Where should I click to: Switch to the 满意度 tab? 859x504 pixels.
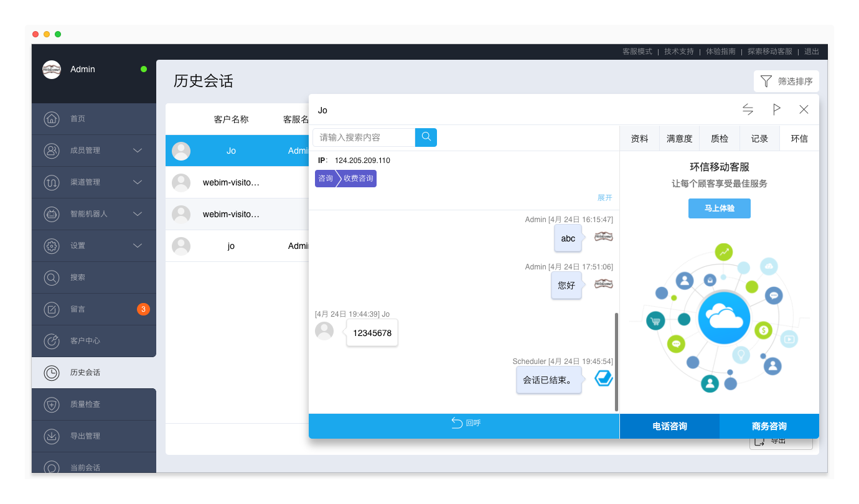tap(680, 138)
